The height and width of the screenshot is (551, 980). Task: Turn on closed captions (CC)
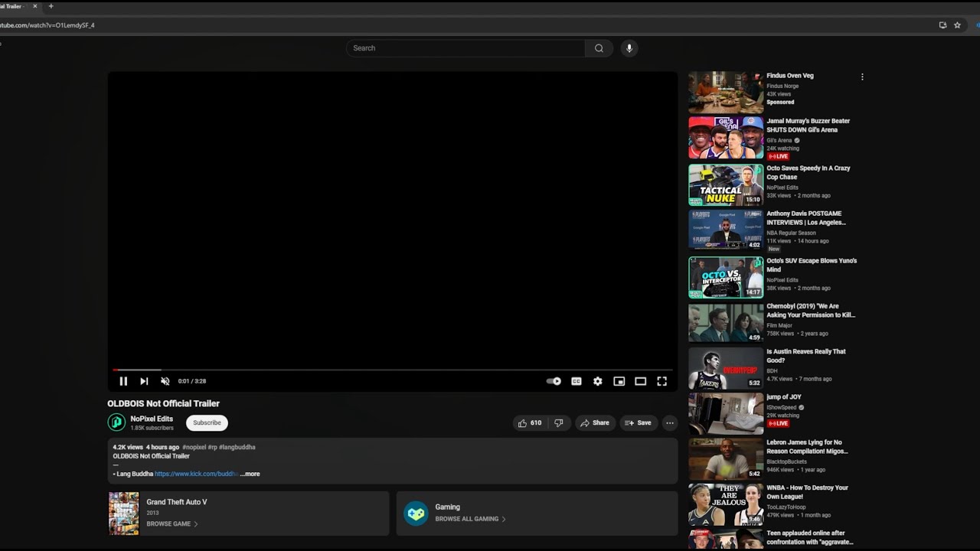coord(577,381)
